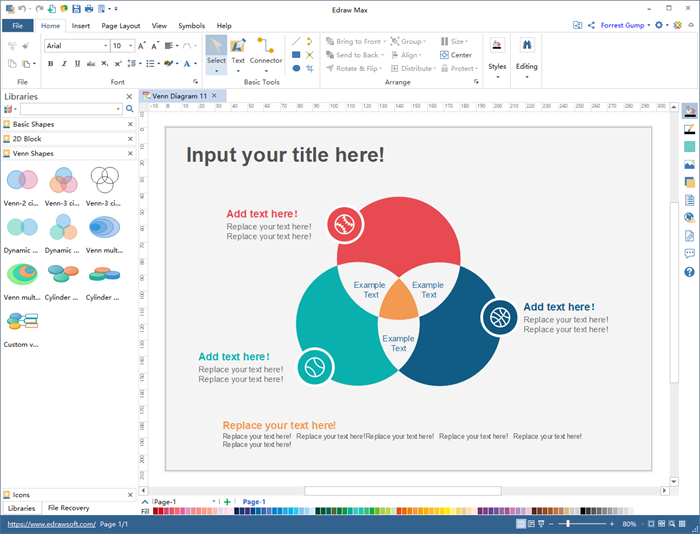
Task: Open the Arial font name dropdown
Action: 105,46
